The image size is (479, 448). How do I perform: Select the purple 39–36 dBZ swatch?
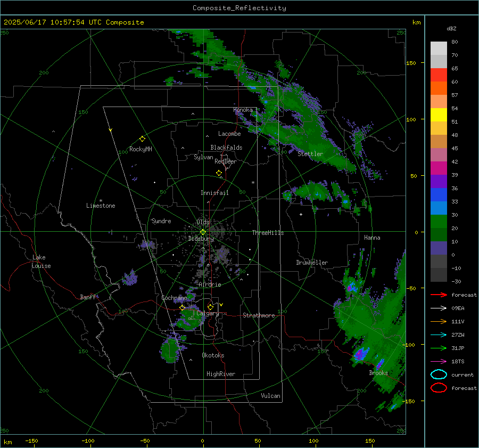pos(439,182)
